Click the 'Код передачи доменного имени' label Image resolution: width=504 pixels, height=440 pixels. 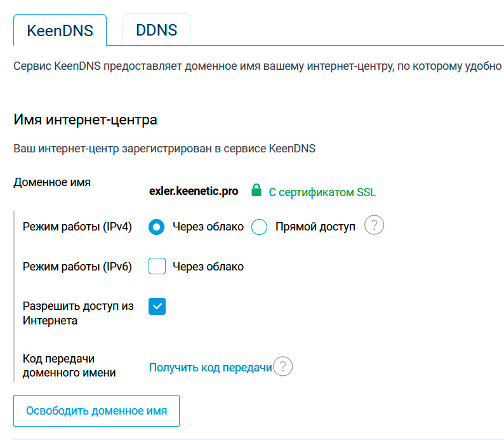69,366
